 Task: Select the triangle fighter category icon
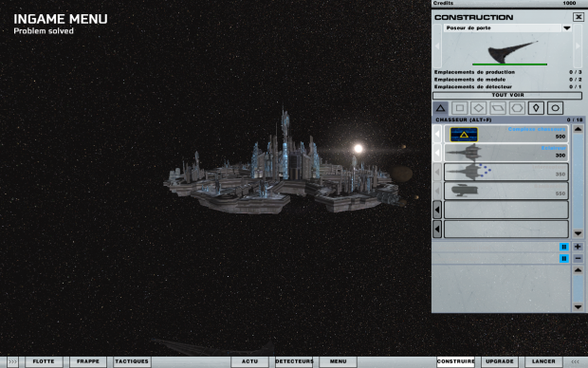click(x=441, y=108)
